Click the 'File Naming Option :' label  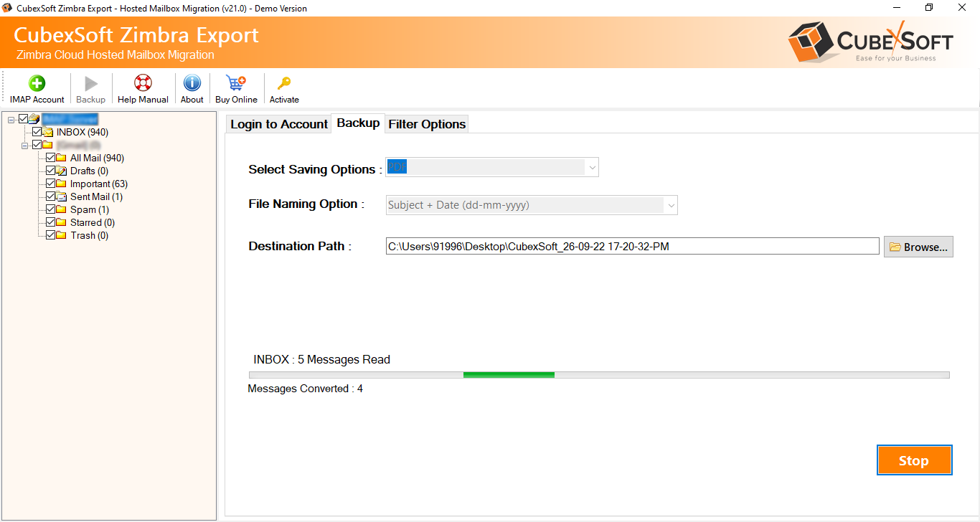(x=306, y=204)
